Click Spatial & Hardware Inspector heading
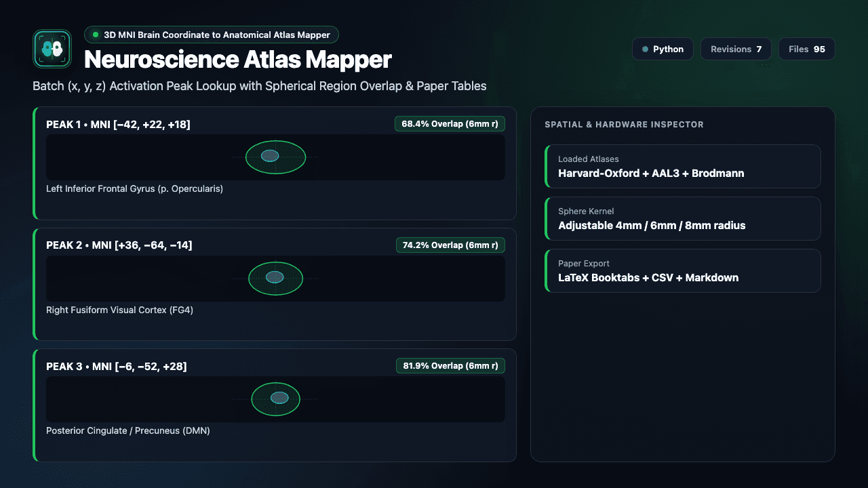The width and height of the screenshot is (868, 488). (624, 125)
